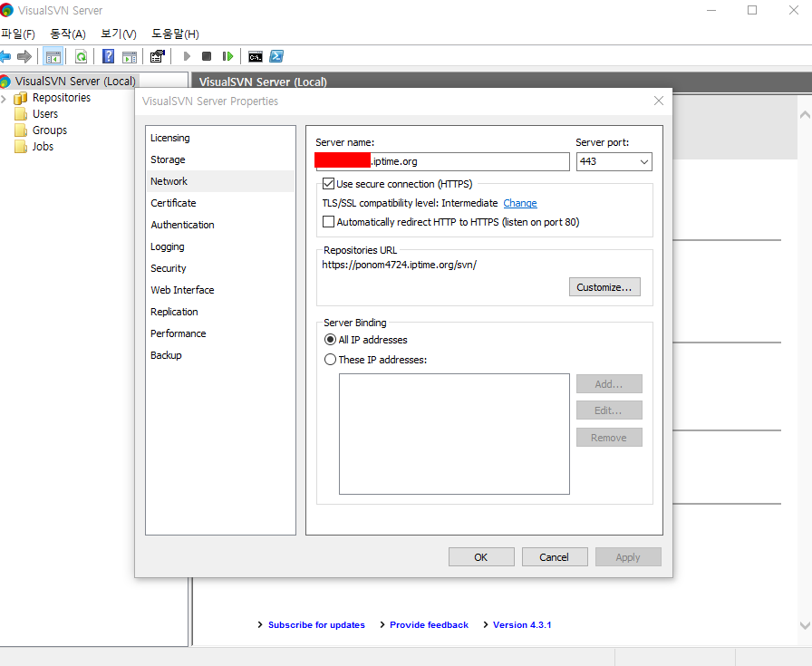Click the Properties toolbar icon
The width and height of the screenshot is (812, 666).
coord(158,56)
